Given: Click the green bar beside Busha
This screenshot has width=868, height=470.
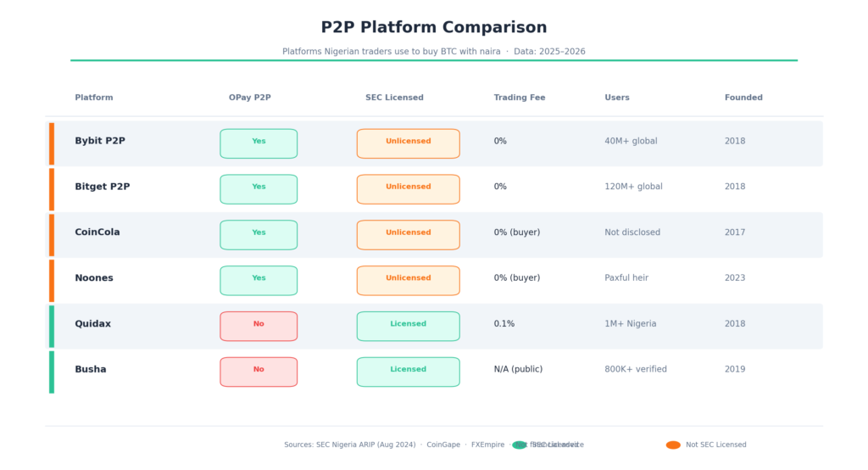Looking at the screenshot, I should pos(52,372).
